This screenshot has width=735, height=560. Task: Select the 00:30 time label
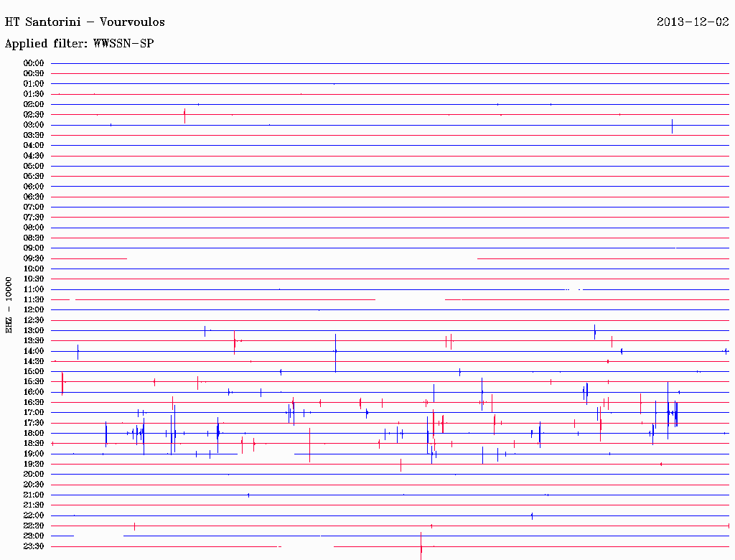pyautogui.click(x=34, y=74)
